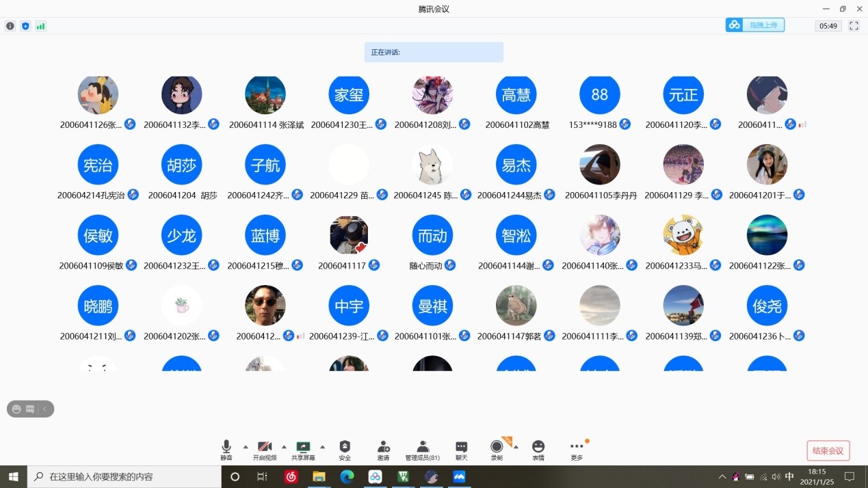Click the meeting info icon at top-left

tap(10, 26)
